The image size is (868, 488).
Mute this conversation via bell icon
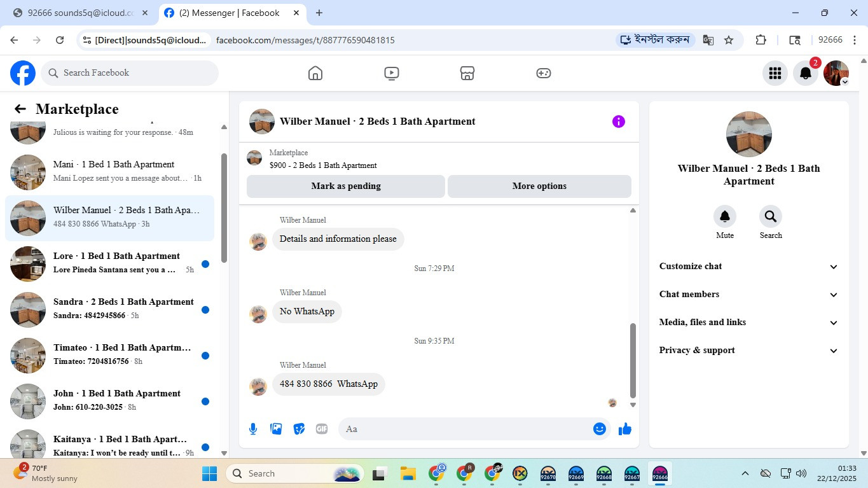click(x=724, y=216)
